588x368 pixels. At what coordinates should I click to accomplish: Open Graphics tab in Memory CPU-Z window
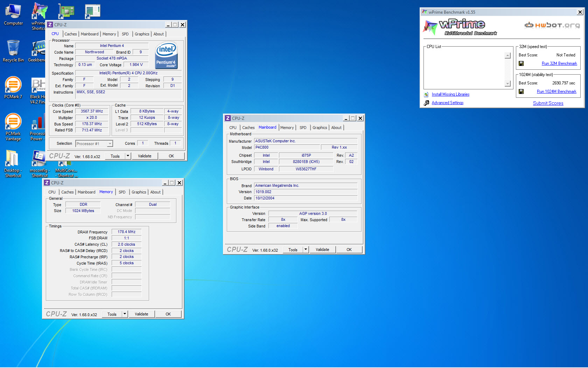[x=139, y=192]
